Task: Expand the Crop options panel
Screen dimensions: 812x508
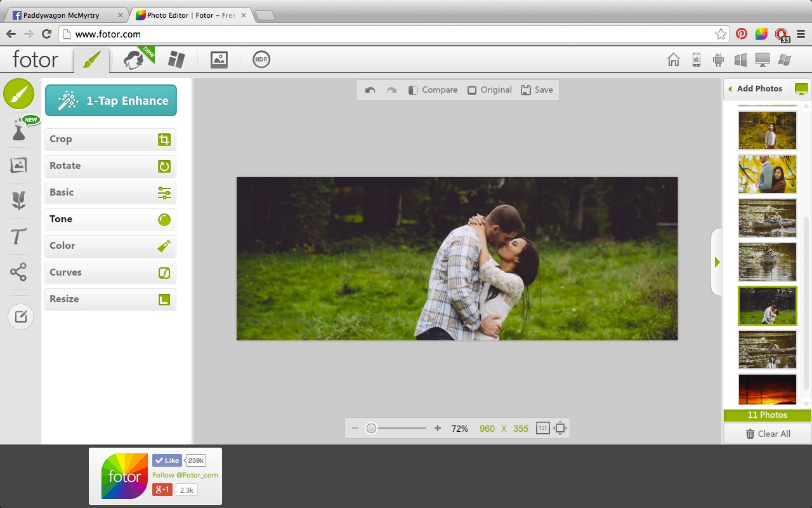Action: (110, 139)
